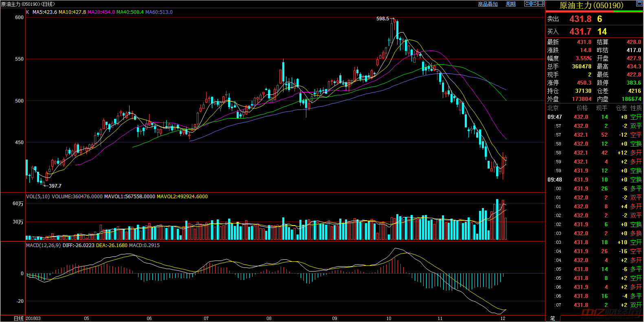This screenshot has height=322, width=644.
Task: Click the 买入 bid price 431.7
Action: 580,31
